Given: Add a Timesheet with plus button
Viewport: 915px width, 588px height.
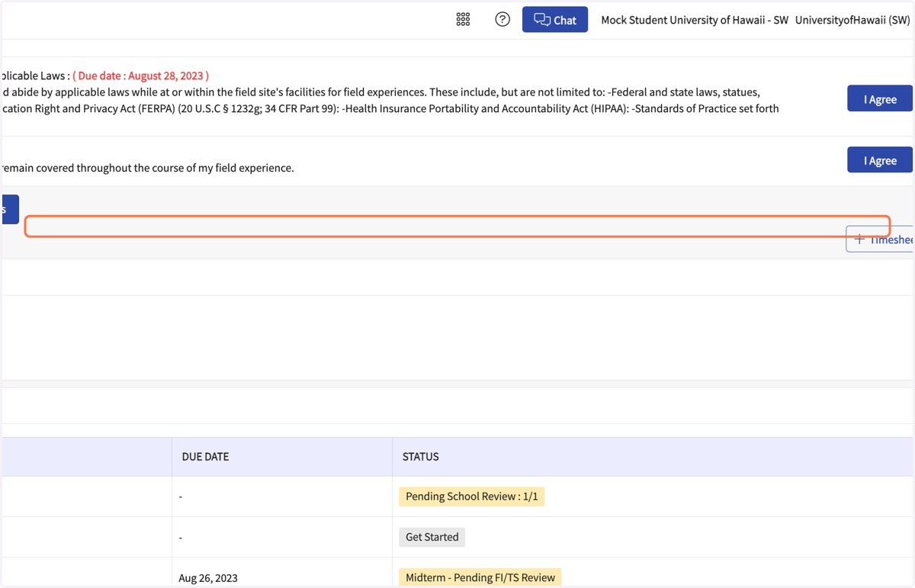Looking at the screenshot, I should click(x=881, y=239).
